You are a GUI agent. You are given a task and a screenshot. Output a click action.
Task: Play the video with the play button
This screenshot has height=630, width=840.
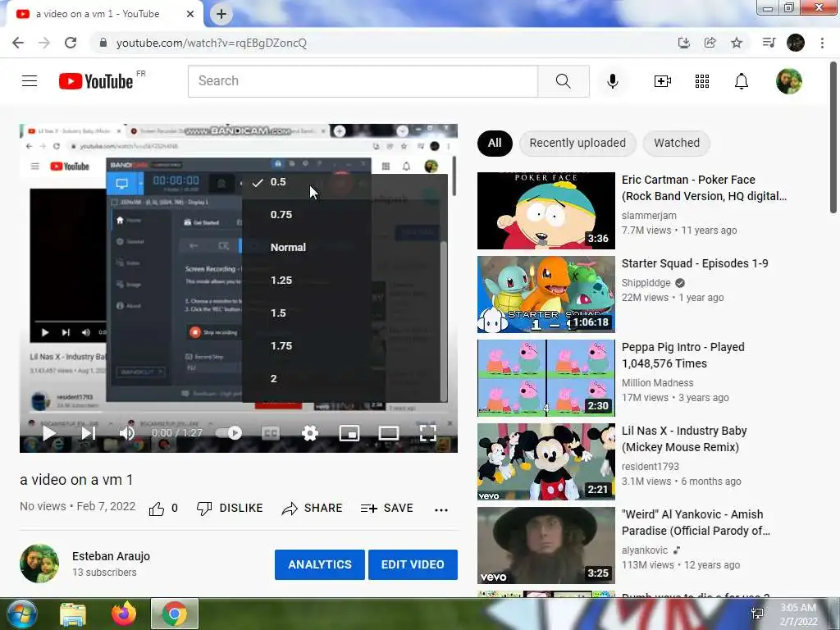pos(48,433)
